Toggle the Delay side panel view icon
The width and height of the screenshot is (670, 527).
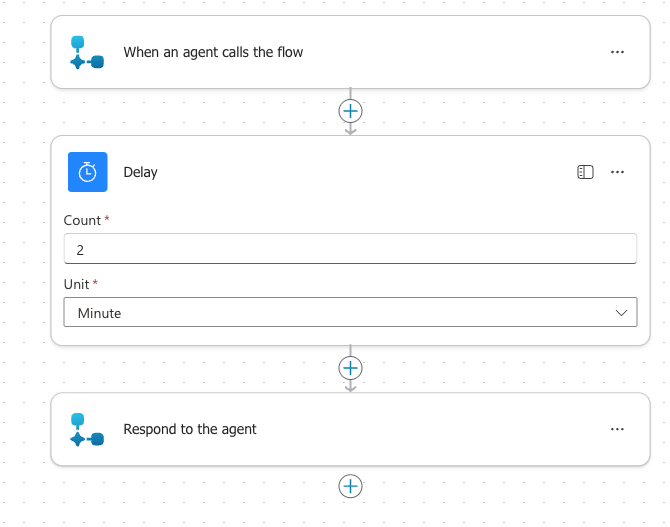point(586,172)
